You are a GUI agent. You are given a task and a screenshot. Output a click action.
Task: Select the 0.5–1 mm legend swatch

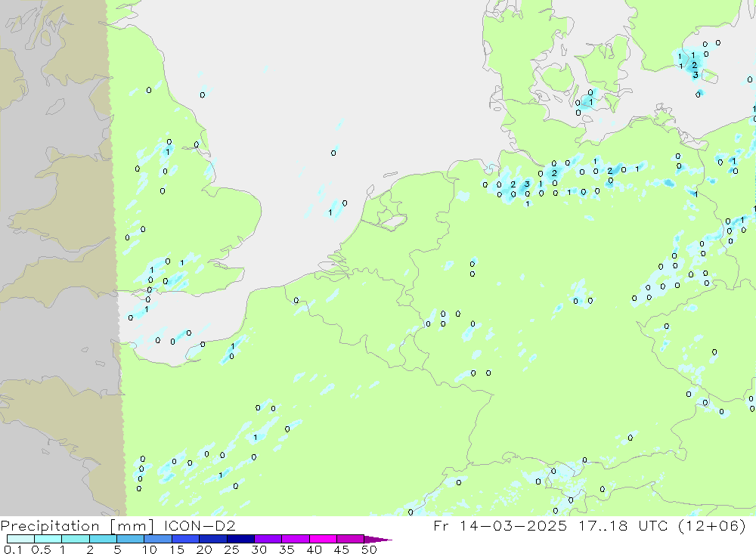(48, 539)
